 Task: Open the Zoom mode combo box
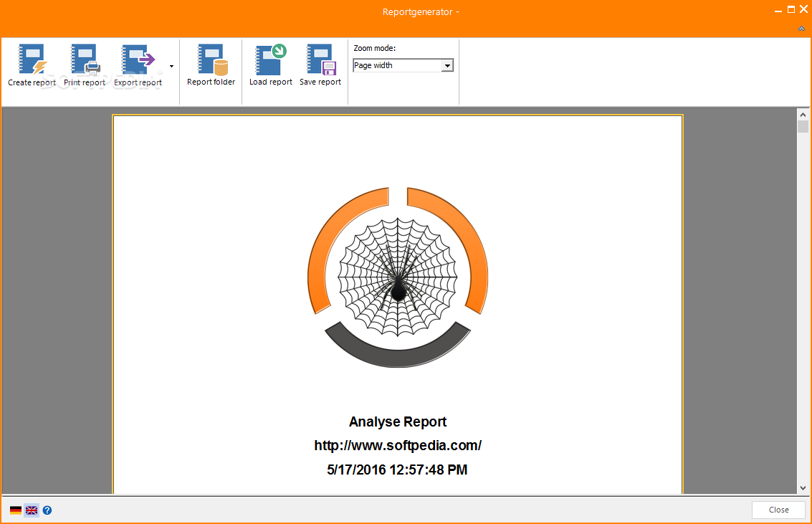403,65
